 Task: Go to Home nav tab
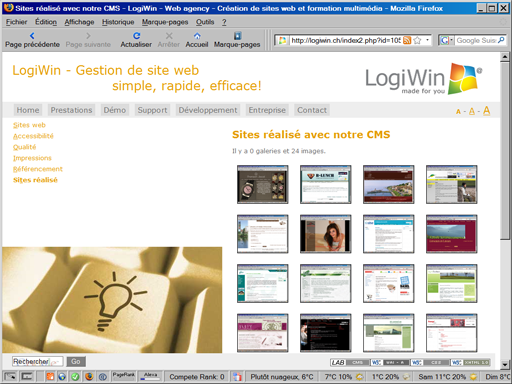[x=28, y=110]
